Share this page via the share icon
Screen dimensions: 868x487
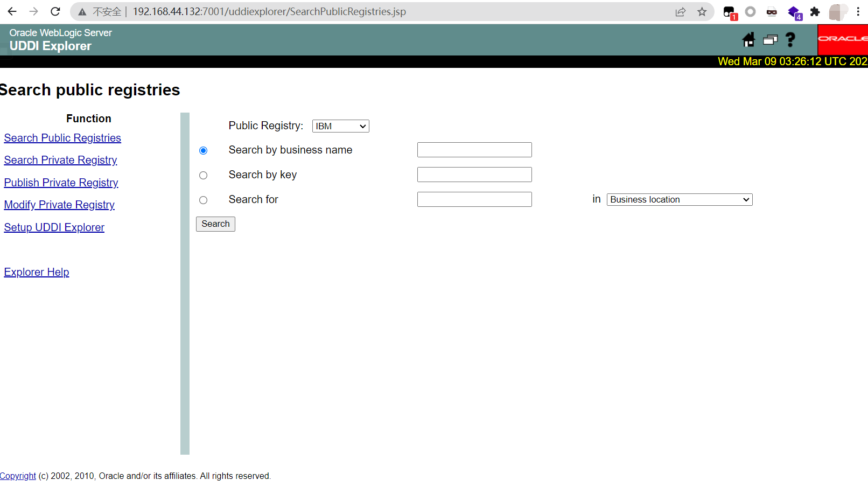pyautogui.click(x=681, y=12)
